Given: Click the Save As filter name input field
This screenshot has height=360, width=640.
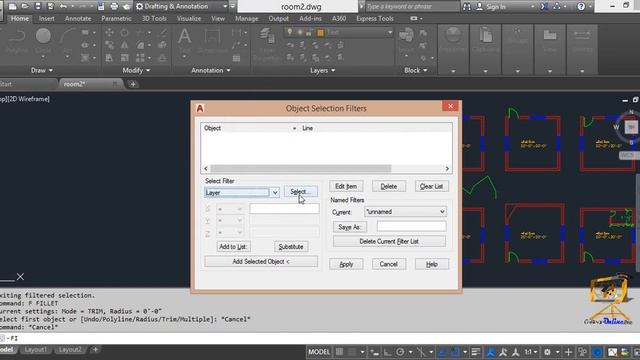Looking at the screenshot, I should [x=411, y=227].
